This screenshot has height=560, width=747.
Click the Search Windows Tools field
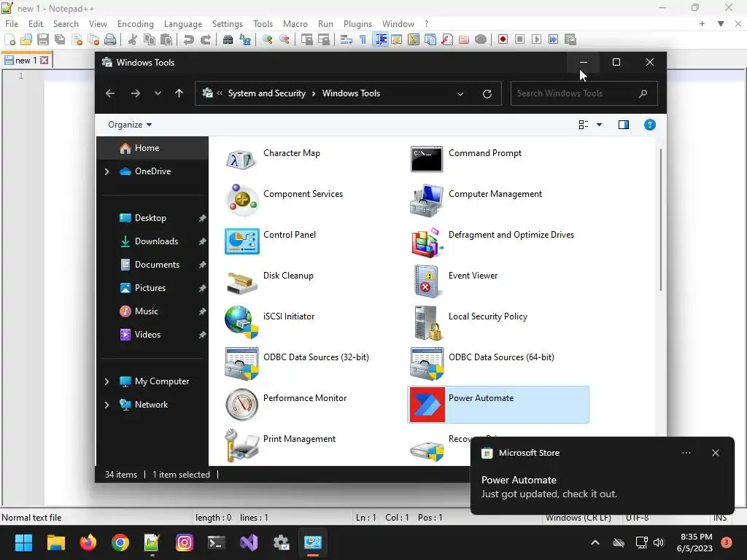(584, 93)
